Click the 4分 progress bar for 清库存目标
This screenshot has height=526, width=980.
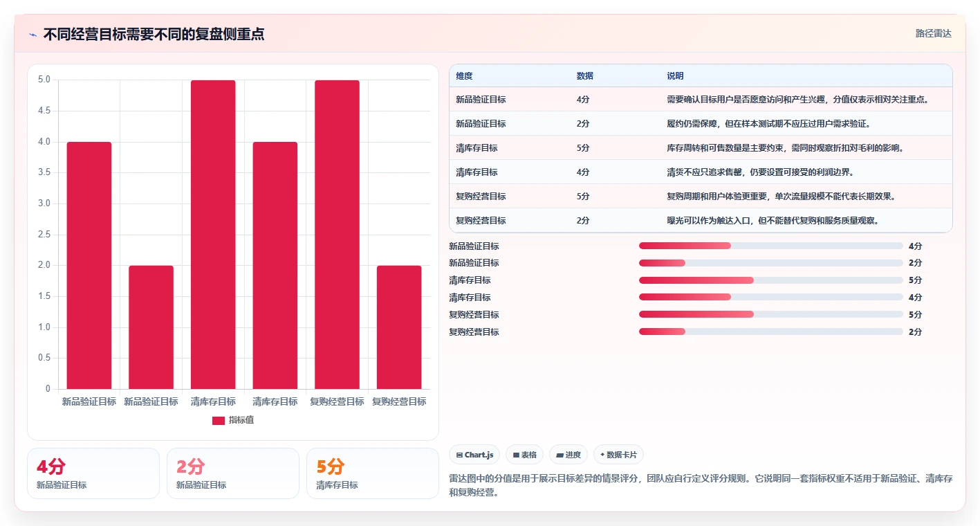(770, 298)
